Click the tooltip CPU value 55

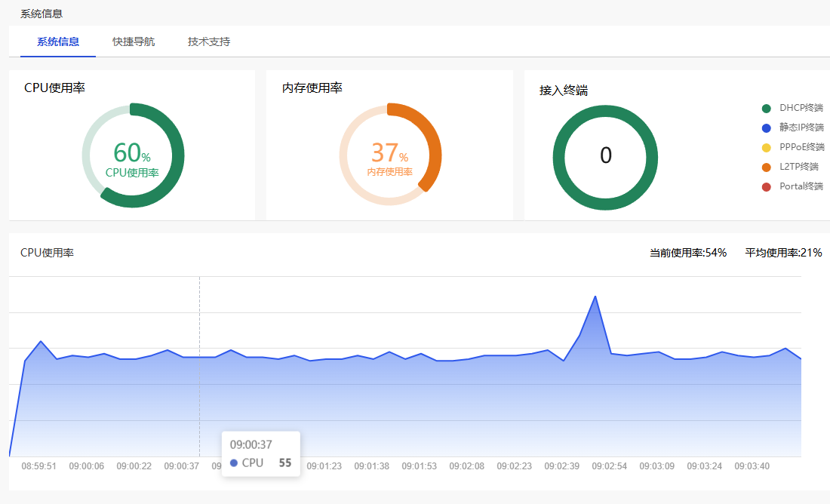tap(284, 463)
